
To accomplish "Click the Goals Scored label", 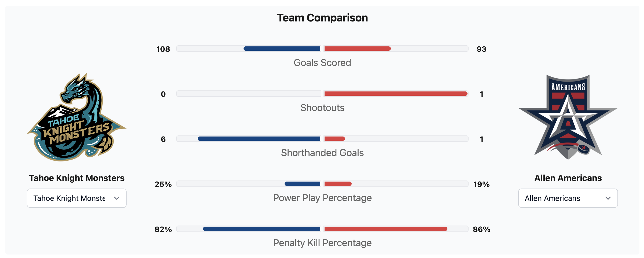I will pyautogui.click(x=322, y=63).
